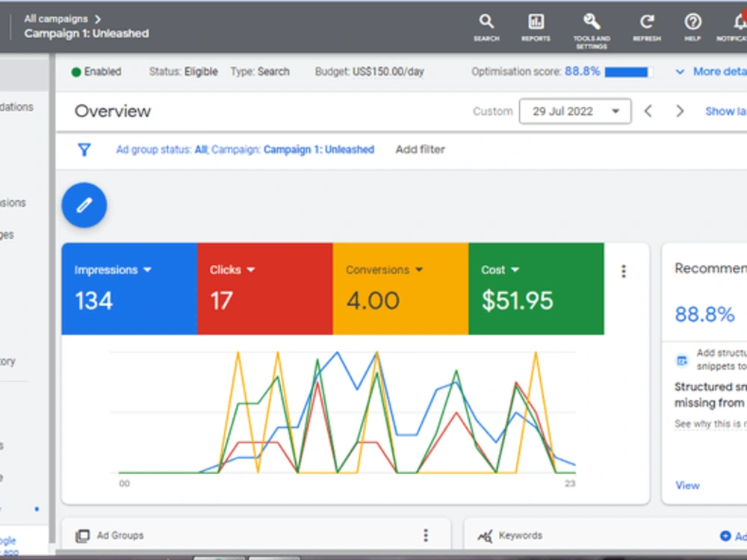Open the Reports icon
The width and height of the screenshot is (747, 560).
point(536,22)
